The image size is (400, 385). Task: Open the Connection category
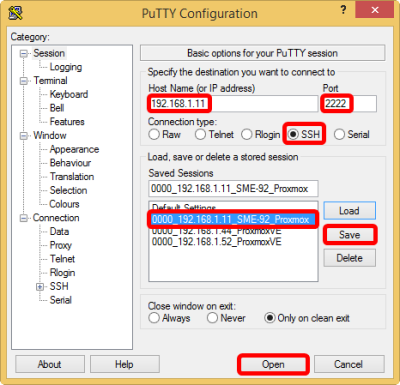pyautogui.click(x=56, y=218)
